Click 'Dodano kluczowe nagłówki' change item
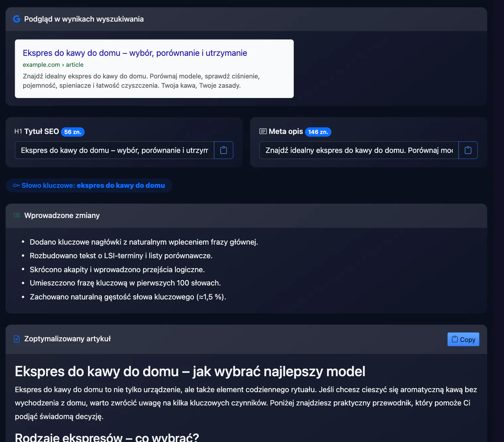504x442 pixels. coord(144,242)
